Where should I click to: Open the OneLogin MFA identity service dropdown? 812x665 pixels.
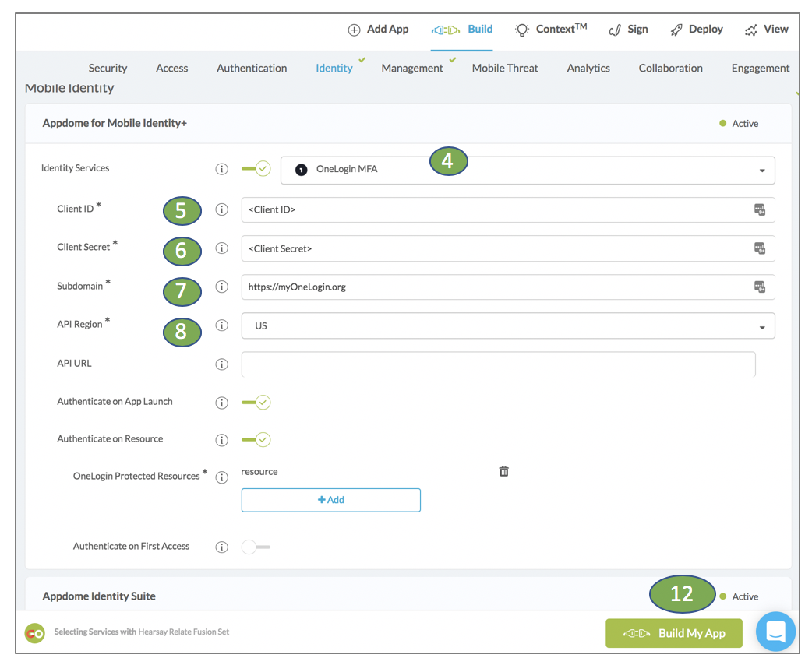pos(528,171)
